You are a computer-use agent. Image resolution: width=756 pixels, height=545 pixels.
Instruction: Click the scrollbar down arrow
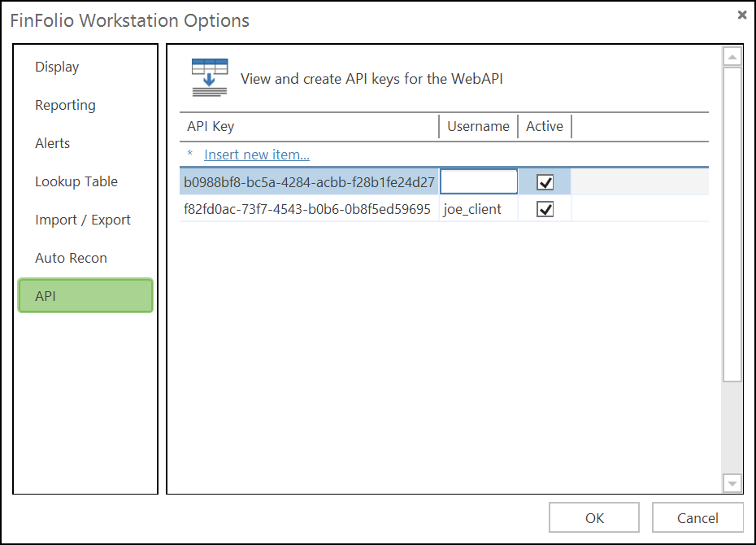[x=731, y=483]
